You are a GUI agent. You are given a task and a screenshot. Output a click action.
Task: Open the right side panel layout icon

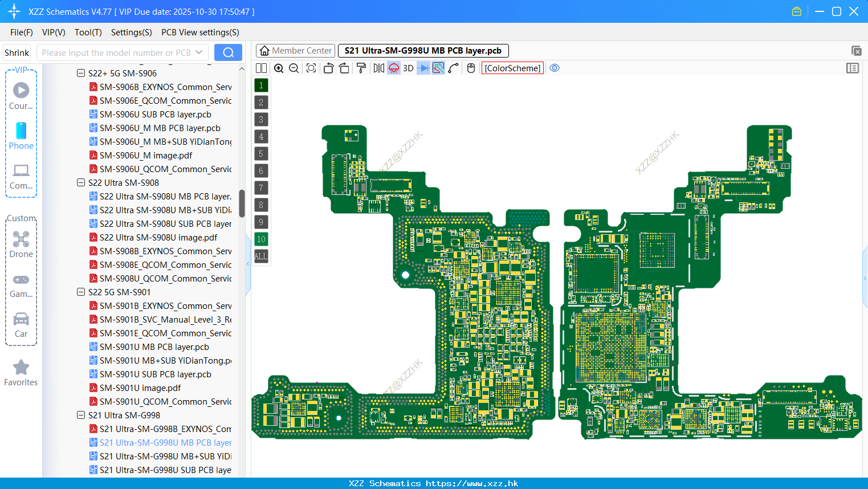point(853,68)
